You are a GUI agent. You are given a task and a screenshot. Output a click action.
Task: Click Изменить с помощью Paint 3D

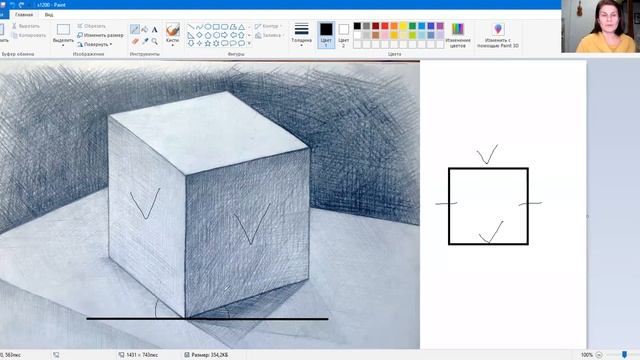click(498, 35)
